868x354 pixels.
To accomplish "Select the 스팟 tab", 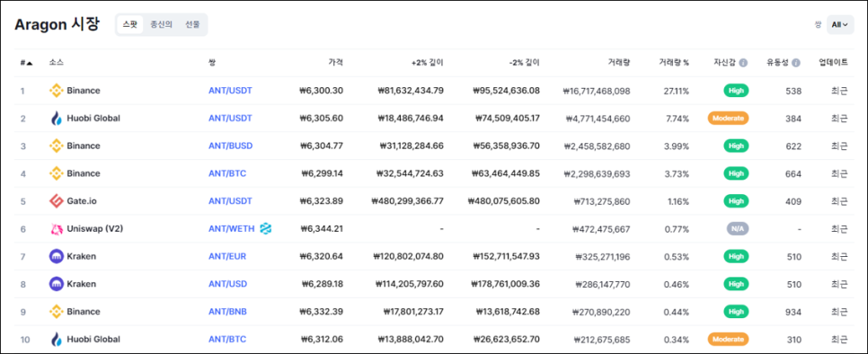I will [x=130, y=25].
